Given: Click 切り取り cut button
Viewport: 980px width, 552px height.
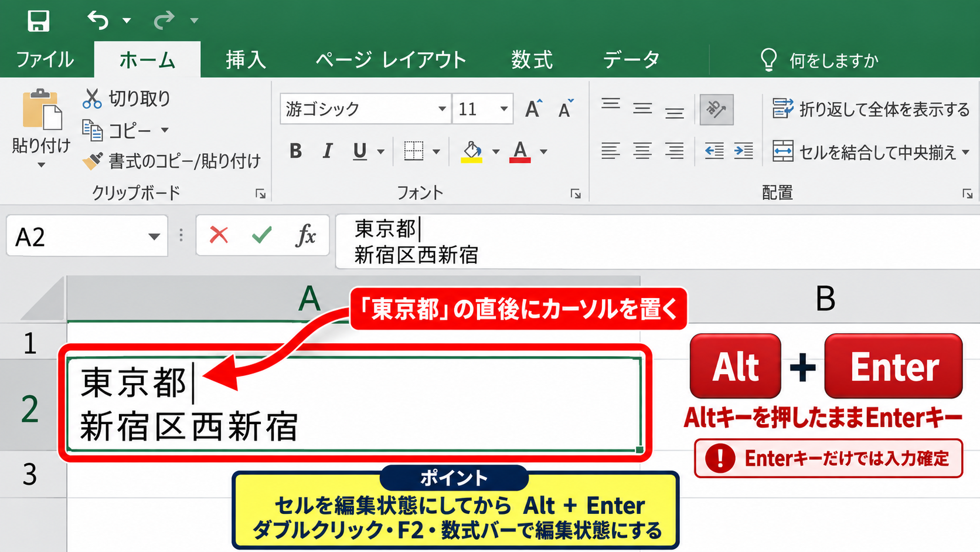Looking at the screenshot, I should point(127,99).
